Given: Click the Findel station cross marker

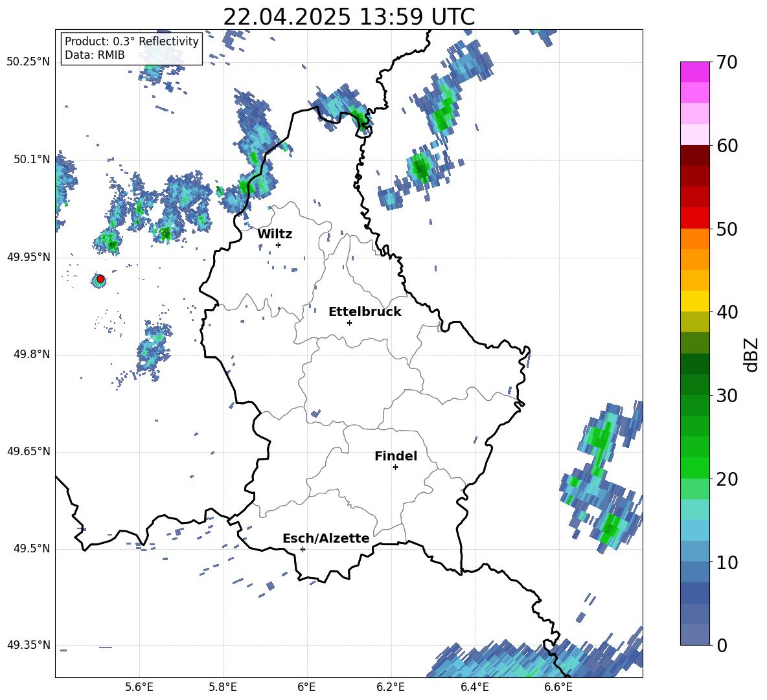Looking at the screenshot, I should tap(395, 468).
